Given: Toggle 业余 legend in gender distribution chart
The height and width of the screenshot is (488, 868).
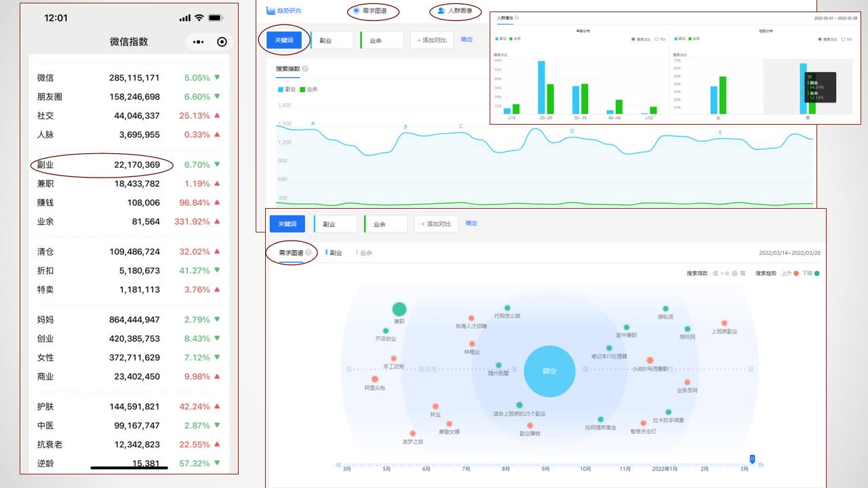Looking at the screenshot, I should click(695, 39).
